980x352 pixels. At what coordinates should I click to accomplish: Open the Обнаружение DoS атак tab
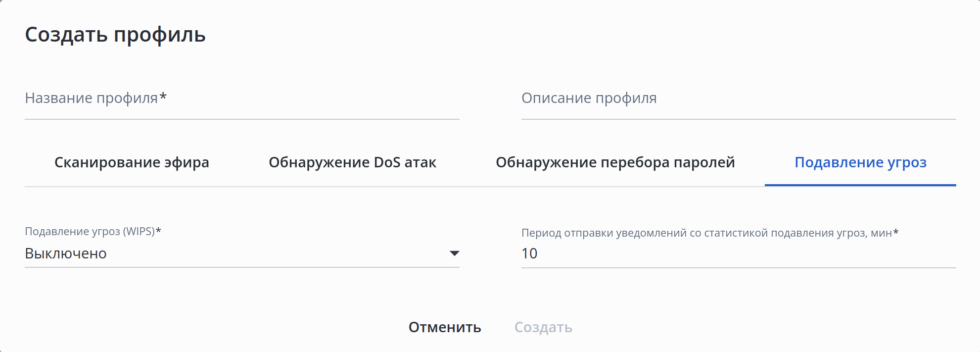tap(352, 162)
